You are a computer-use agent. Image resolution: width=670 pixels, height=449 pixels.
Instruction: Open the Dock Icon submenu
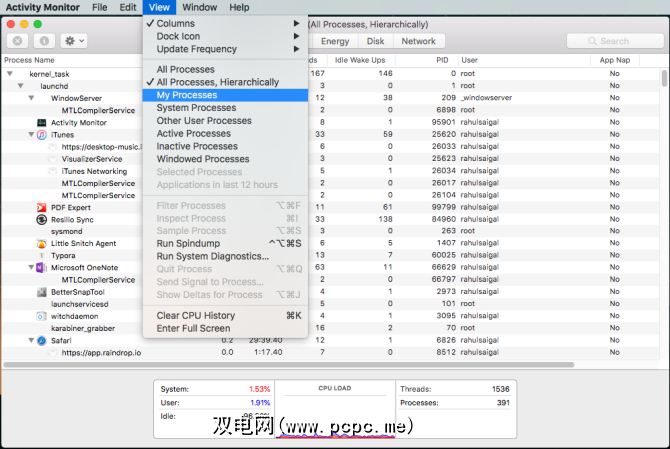tap(225, 36)
